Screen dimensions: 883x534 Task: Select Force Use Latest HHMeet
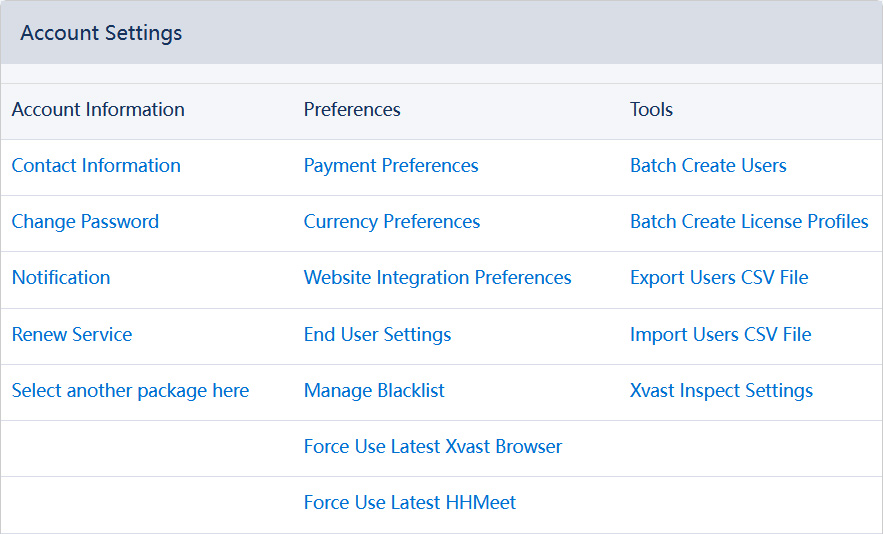pos(410,503)
